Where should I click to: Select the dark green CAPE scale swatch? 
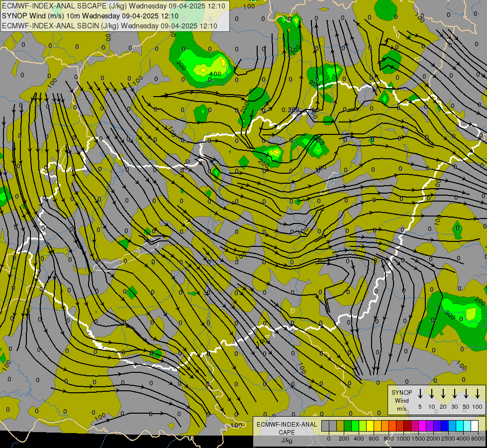click(348, 426)
